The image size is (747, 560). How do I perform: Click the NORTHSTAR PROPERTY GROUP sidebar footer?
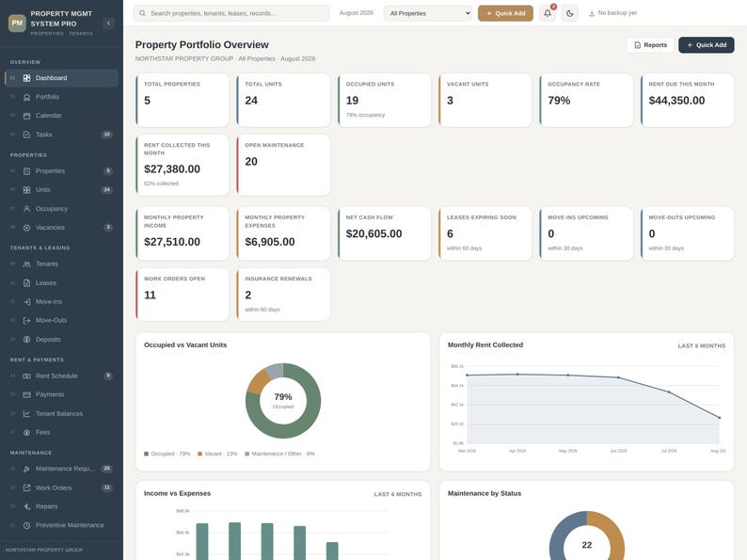click(44, 550)
